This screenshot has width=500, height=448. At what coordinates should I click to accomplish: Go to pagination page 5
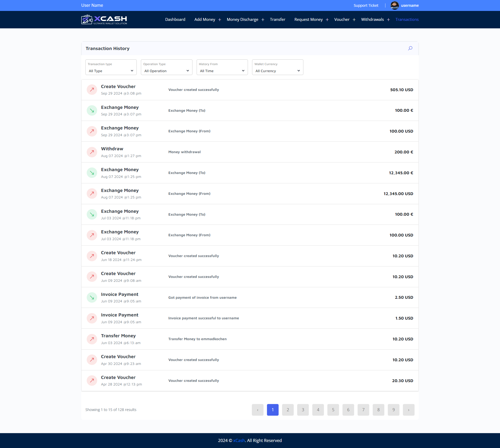point(333,410)
